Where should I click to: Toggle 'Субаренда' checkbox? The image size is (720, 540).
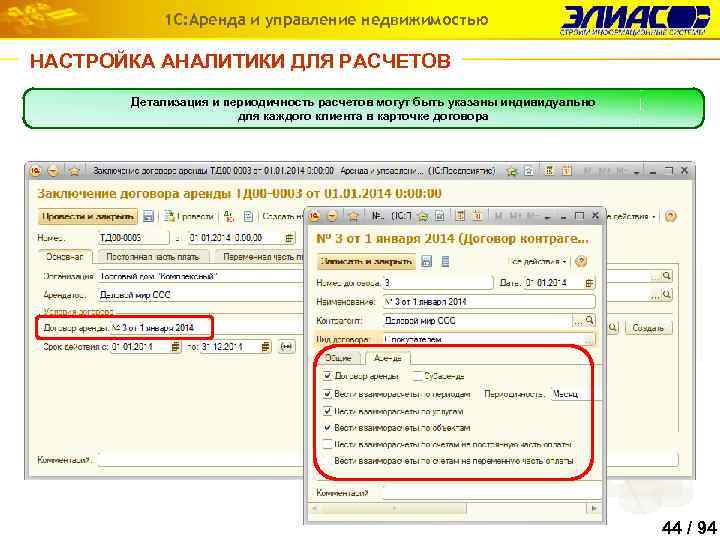tap(417, 376)
